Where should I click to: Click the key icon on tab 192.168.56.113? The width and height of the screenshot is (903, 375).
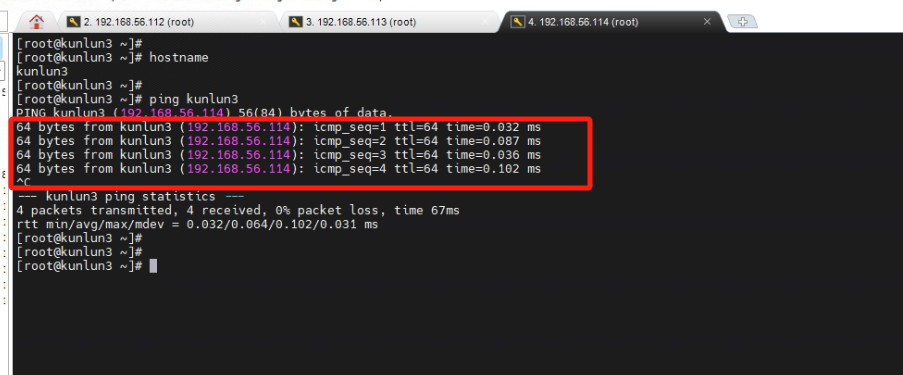pyautogui.click(x=295, y=22)
